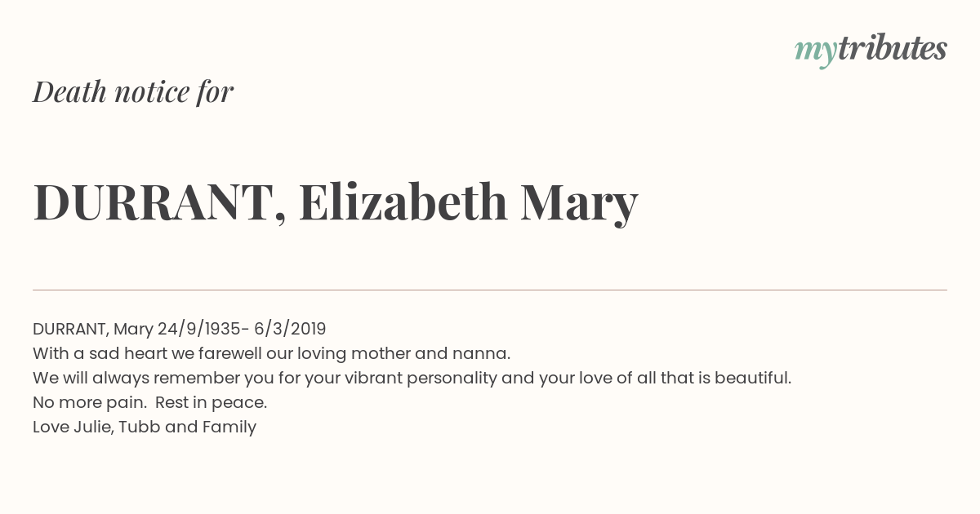The width and height of the screenshot is (980, 514).
Task: Select the "Death notice for" heading
Action: 133,92
